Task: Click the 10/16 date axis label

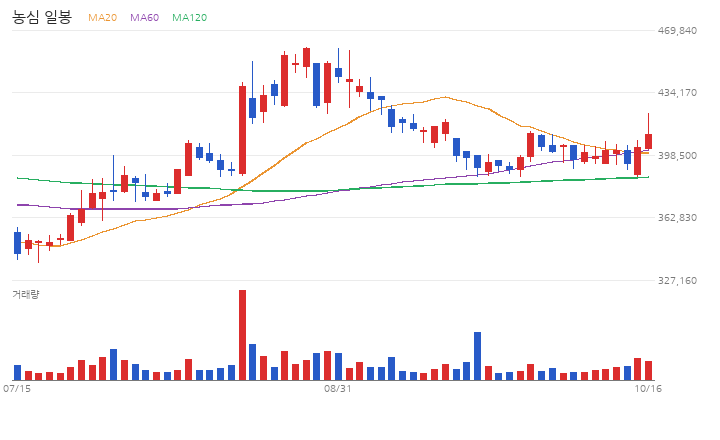Action: [x=648, y=389]
